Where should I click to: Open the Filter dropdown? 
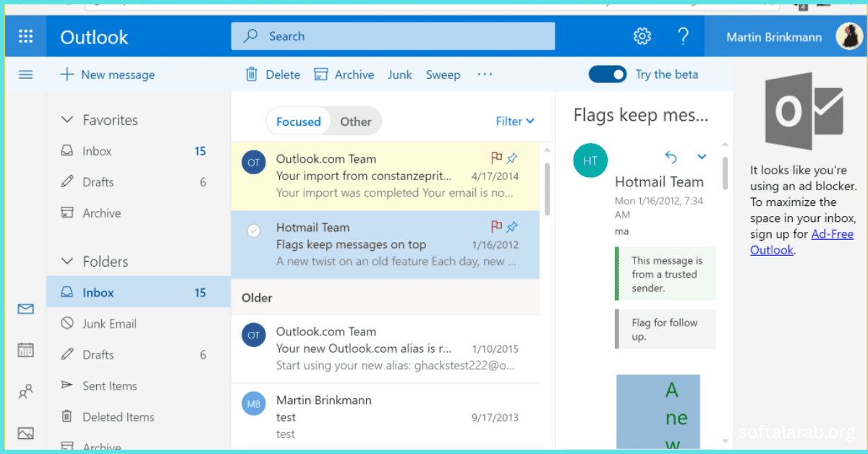pos(515,121)
